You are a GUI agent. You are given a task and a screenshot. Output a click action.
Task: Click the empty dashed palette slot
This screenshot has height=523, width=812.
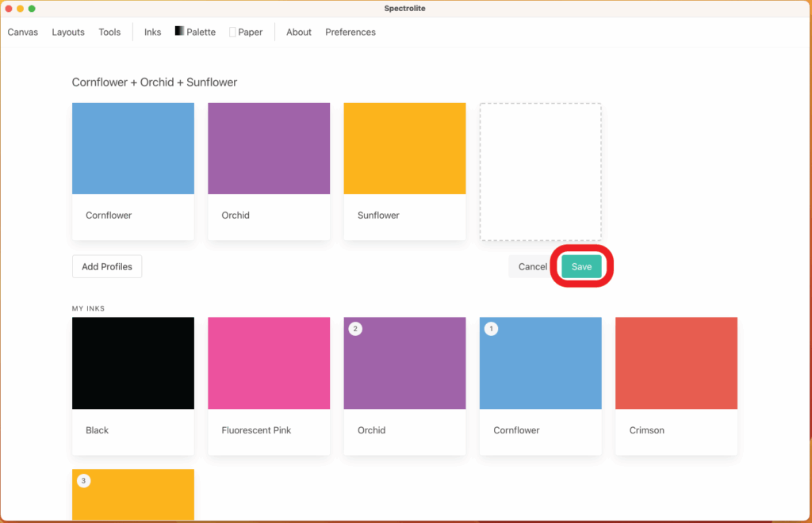click(540, 171)
